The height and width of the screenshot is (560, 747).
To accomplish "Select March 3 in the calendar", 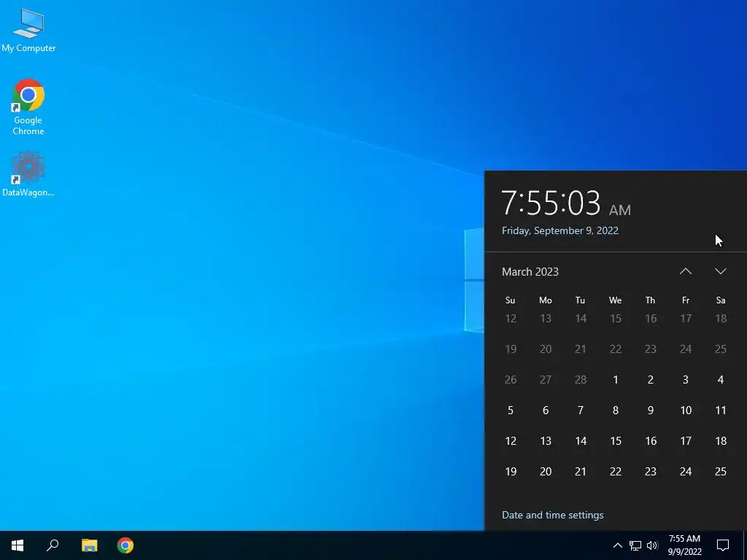I will (686, 379).
